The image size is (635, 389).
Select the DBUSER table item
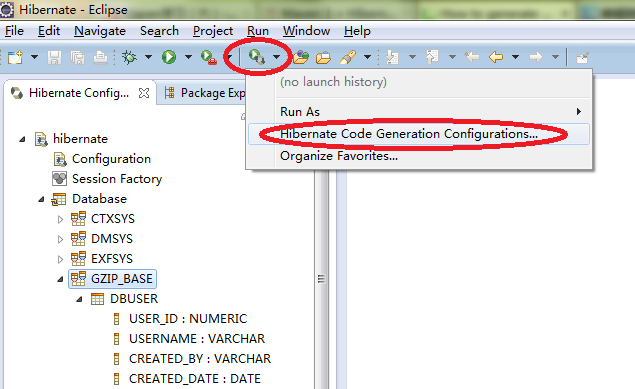(x=134, y=299)
